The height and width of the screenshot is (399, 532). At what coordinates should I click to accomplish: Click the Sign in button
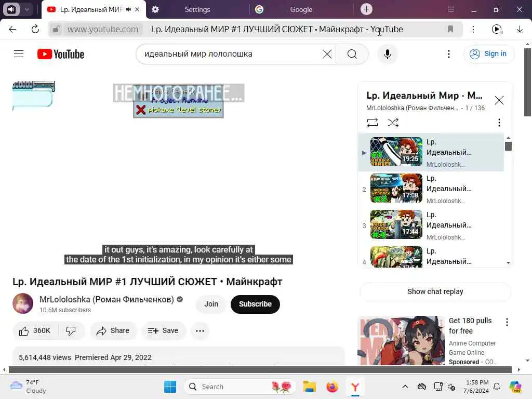(488, 54)
